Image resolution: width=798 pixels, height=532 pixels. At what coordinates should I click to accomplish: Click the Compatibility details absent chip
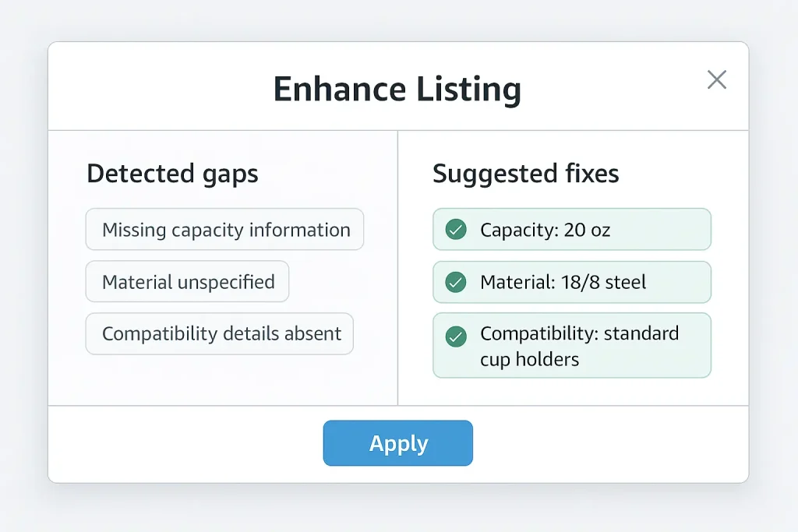(221, 334)
